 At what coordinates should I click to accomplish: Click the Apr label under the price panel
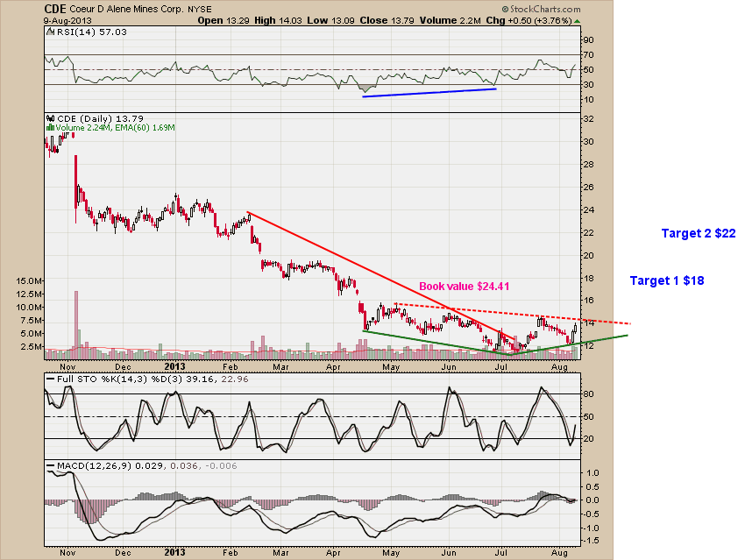tap(334, 367)
